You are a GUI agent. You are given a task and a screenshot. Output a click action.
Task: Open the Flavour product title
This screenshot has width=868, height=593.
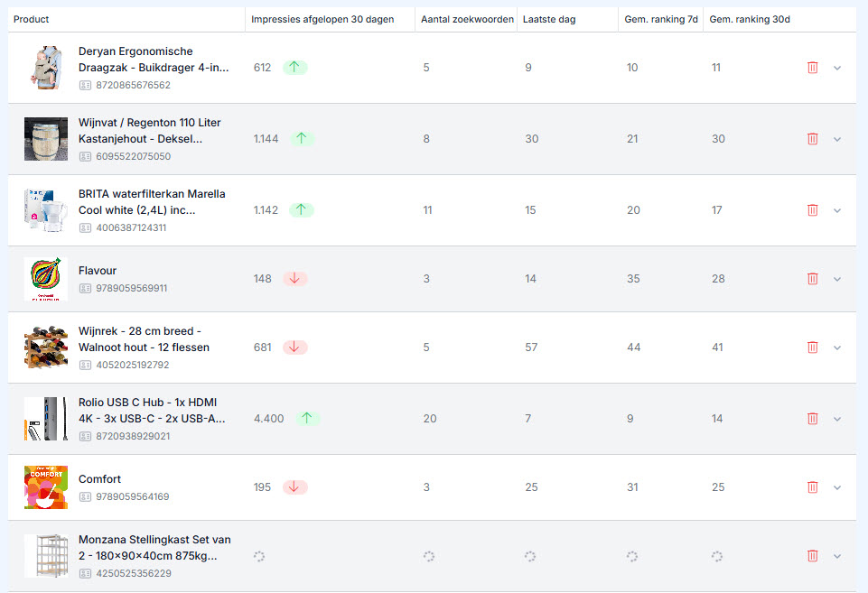pyautogui.click(x=98, y=271)
